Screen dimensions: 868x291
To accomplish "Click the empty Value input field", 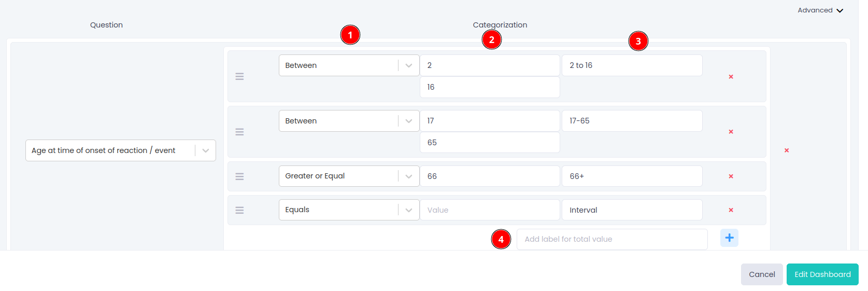I will tap(490, 210).
